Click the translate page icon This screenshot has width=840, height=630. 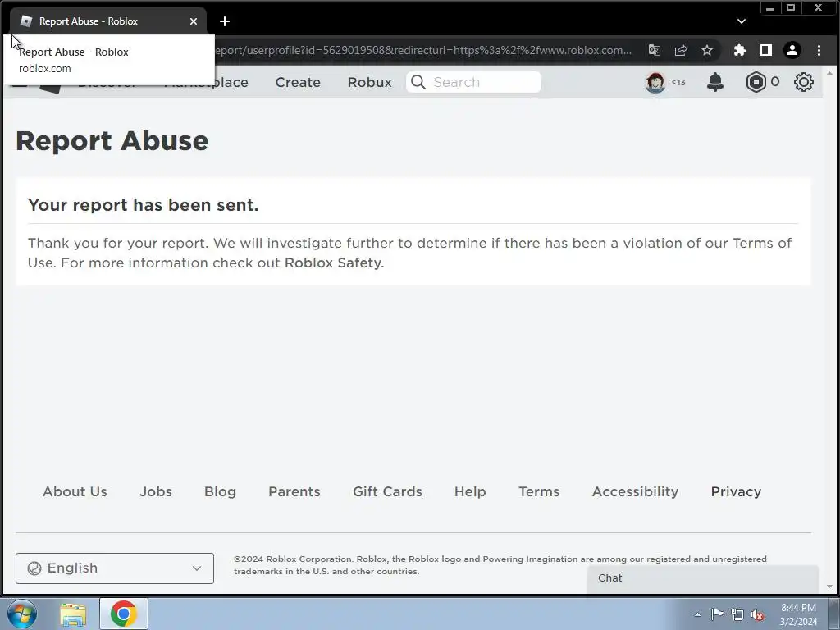pos(654,50)
